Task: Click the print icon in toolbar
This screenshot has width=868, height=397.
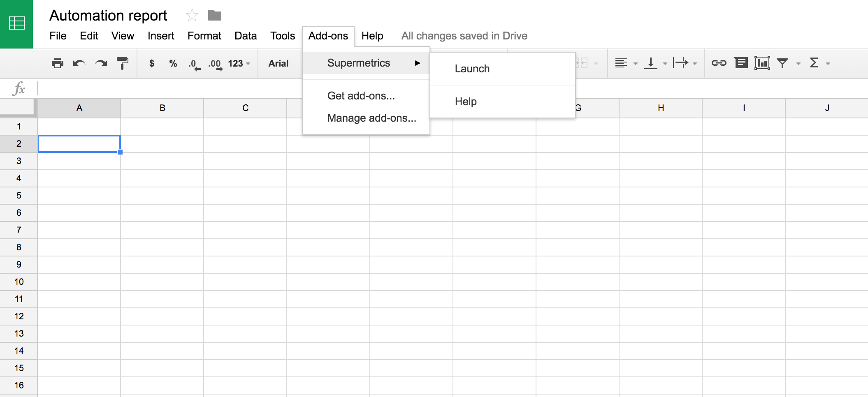Action: (x=58, y=63)
